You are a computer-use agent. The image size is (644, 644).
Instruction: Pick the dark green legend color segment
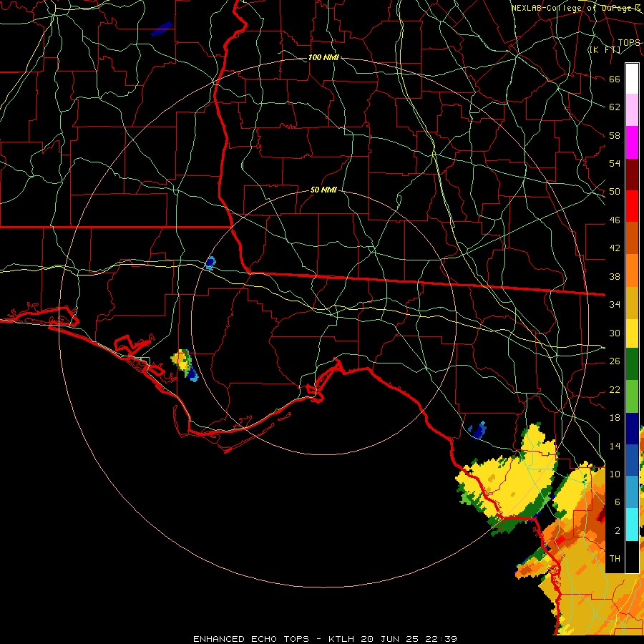pos(632,365)
